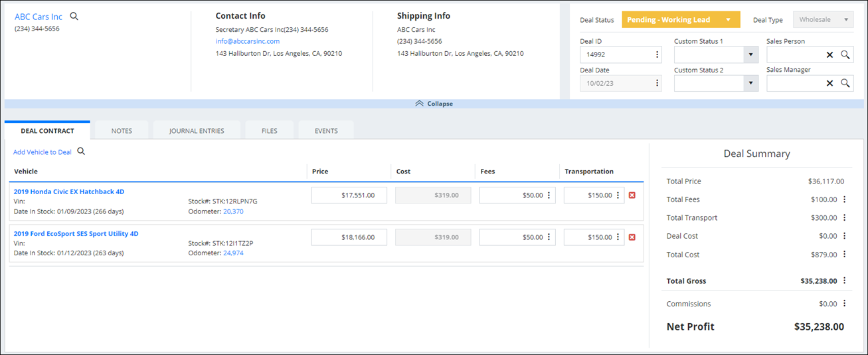Image resolution: width=868 pixels, height=355 pixels.
Task: Click the Fees column header
Action: click(x=487, y=172)
